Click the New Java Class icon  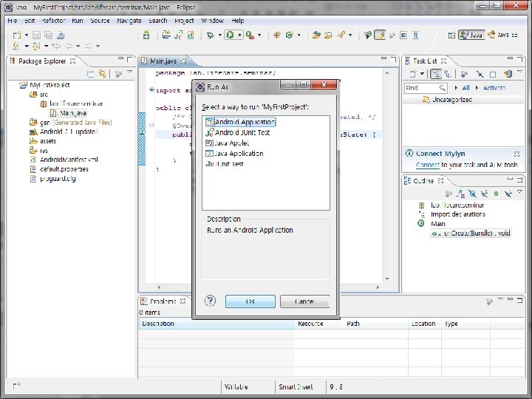point(290,35)
